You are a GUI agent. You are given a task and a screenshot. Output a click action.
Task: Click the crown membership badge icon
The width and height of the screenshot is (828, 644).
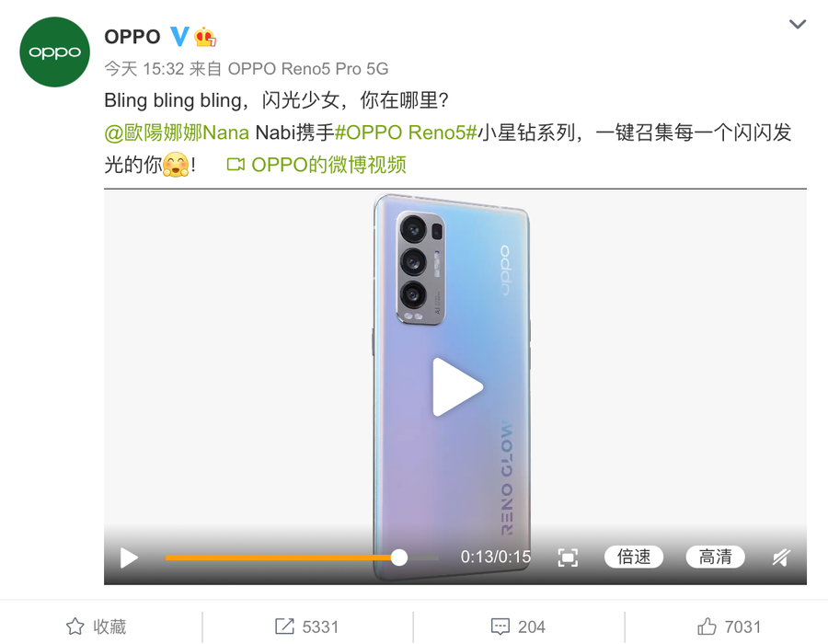205,37
